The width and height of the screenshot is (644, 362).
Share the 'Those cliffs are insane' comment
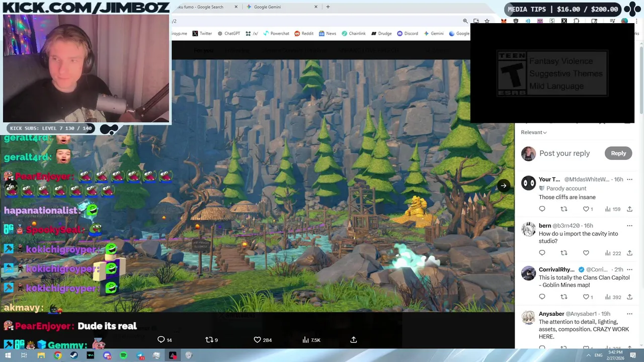click(x=629, y=209)
